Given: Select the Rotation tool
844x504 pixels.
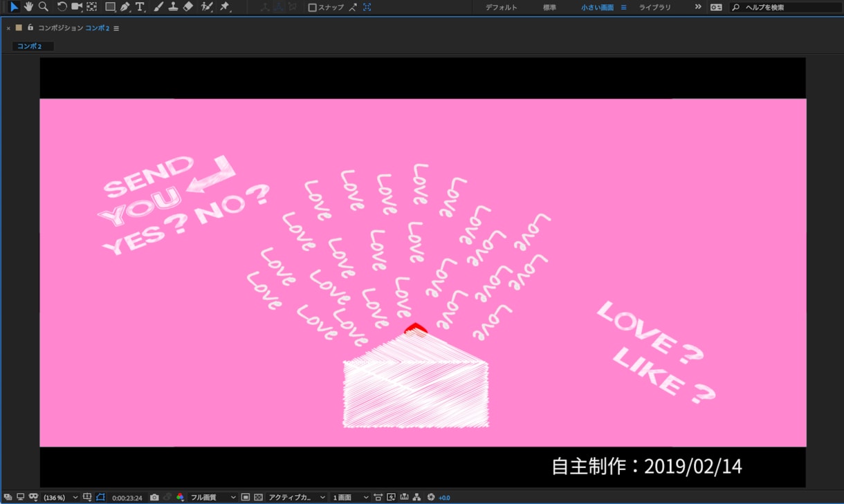Looking at the screenshot, I should click(62, 7).
